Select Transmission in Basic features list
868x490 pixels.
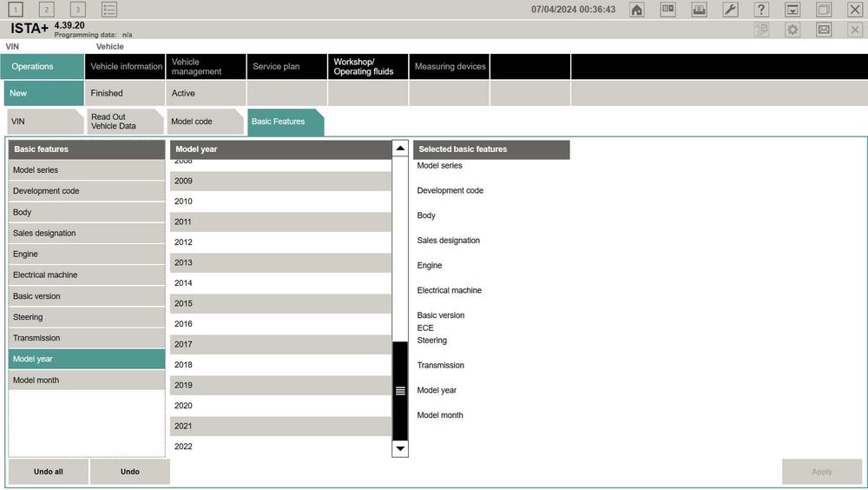87,338
